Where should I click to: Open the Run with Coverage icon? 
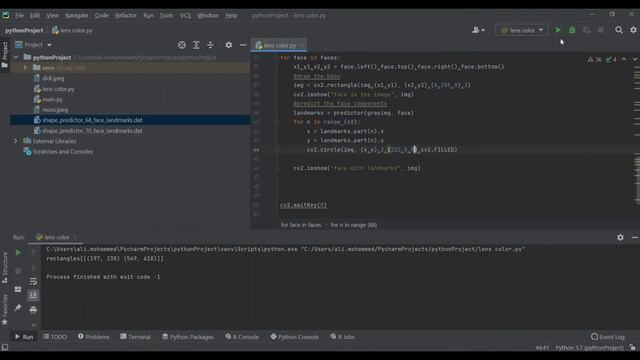(x=586, y=30)
